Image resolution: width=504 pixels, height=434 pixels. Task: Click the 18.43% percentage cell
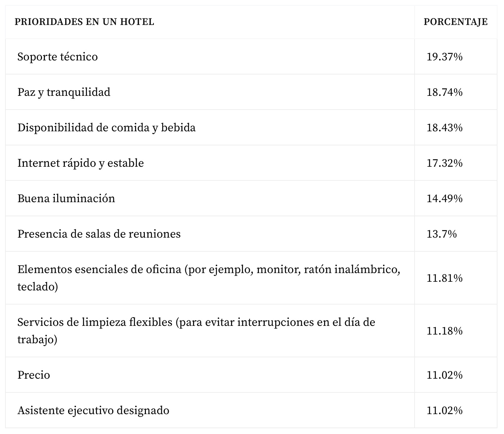[x=445, y=128]
